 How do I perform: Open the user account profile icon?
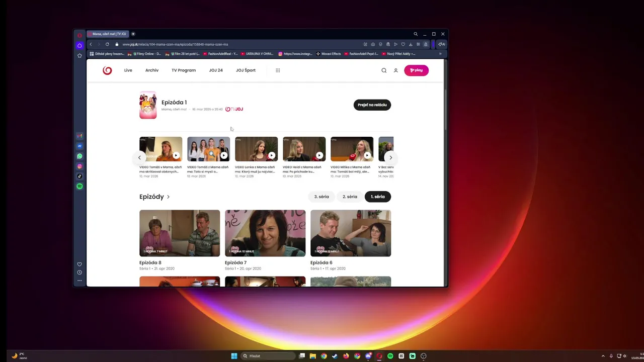(395, 70)
